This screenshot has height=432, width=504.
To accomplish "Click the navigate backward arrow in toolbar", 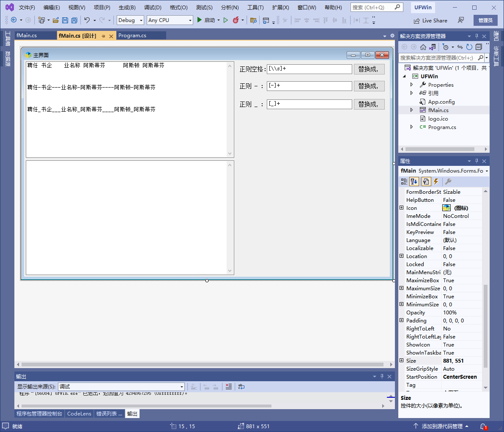I will [14, 20].
